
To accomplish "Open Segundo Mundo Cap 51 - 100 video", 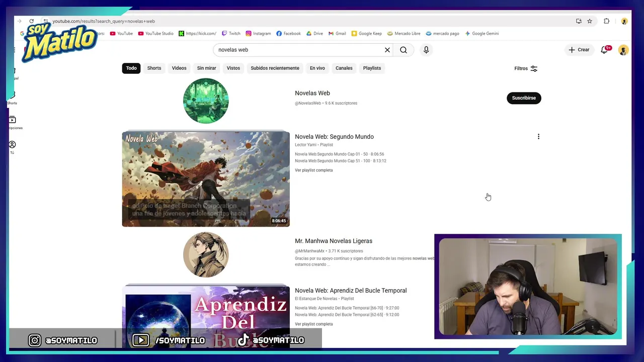I will pyautogui.click(x=341, y=161).
